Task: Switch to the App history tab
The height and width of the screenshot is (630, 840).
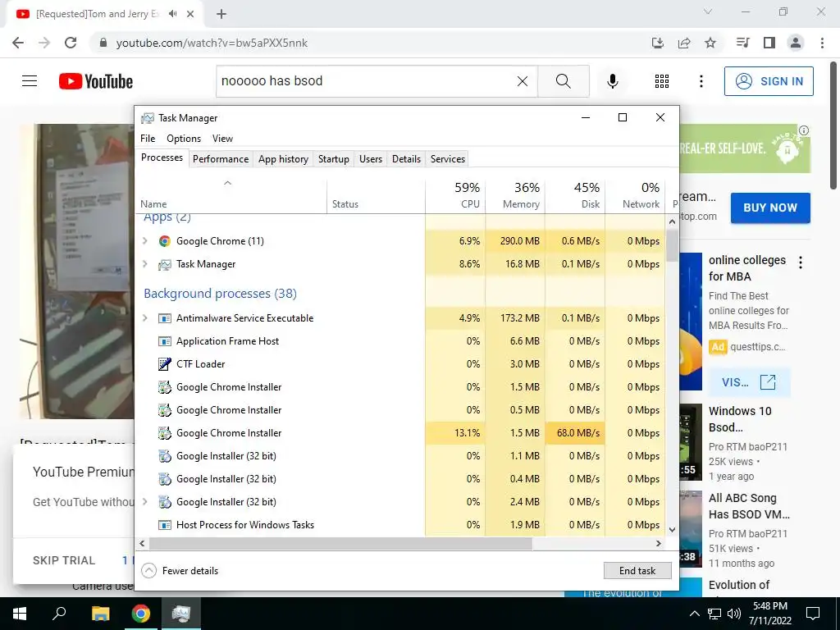Action: (x=283, y=158)
